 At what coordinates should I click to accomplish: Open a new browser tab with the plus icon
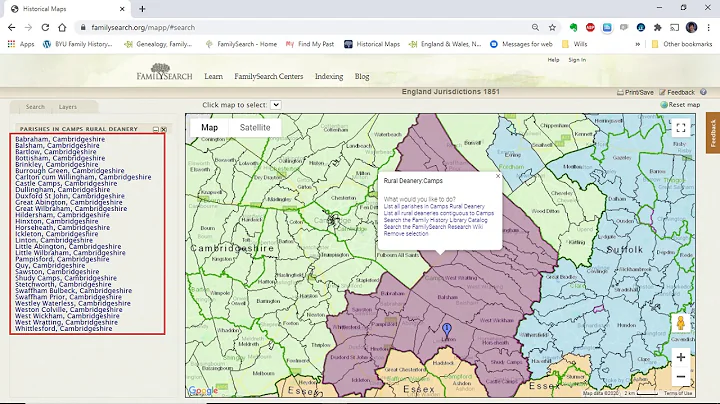tap(142, 9)
